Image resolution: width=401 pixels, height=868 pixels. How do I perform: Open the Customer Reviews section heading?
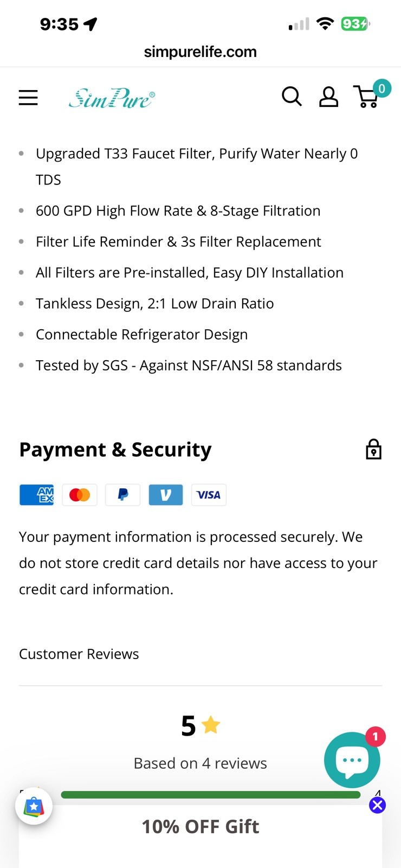79,654
